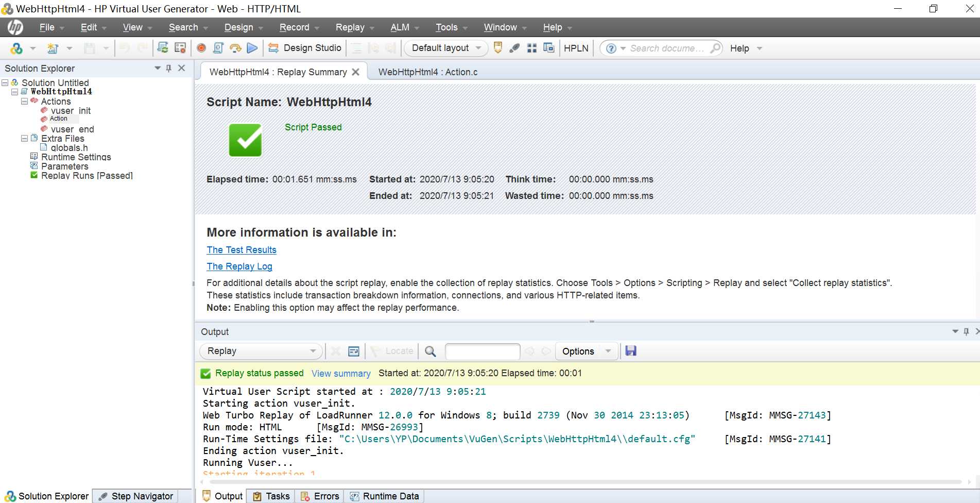
Task: Click the Output panel search input field
Action: click(483, 351)
